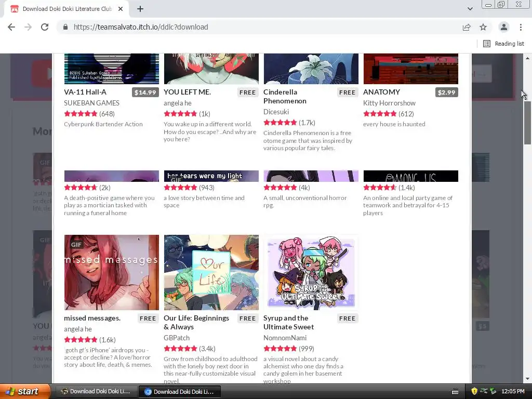Image resolution: width=532 pixels, height=399 pixels.
Task: Click the $2.99 price tag
Action: click(x=446, y=92)
